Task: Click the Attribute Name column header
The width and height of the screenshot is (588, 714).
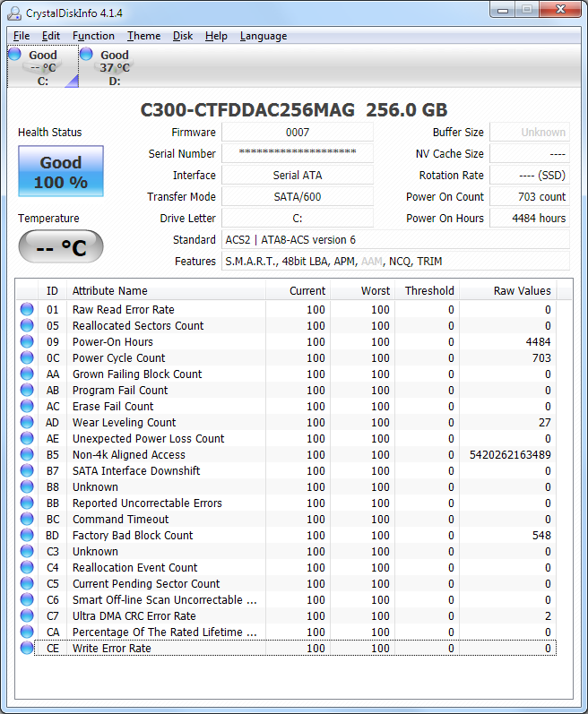Action: (x=166, y=290)
